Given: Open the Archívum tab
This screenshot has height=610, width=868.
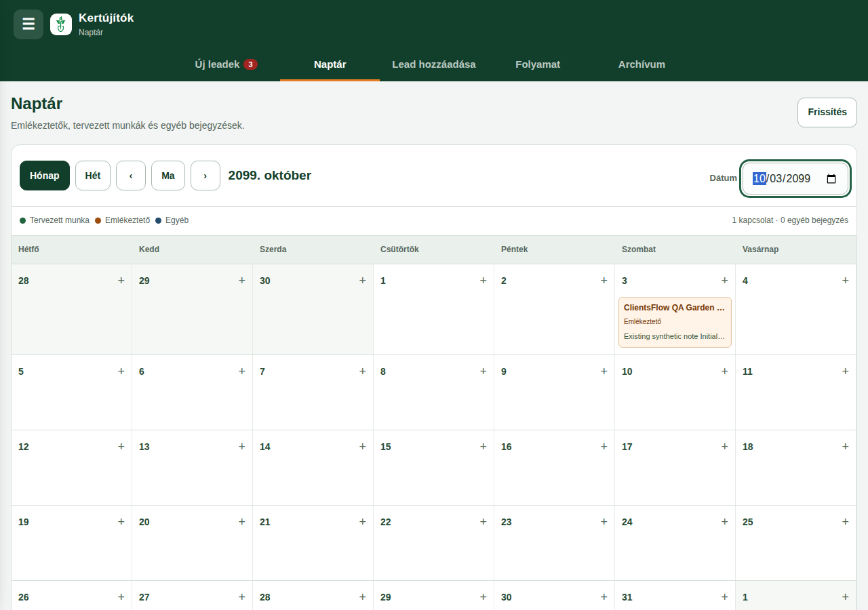Looking at the screenshot, I should point(642,64).
